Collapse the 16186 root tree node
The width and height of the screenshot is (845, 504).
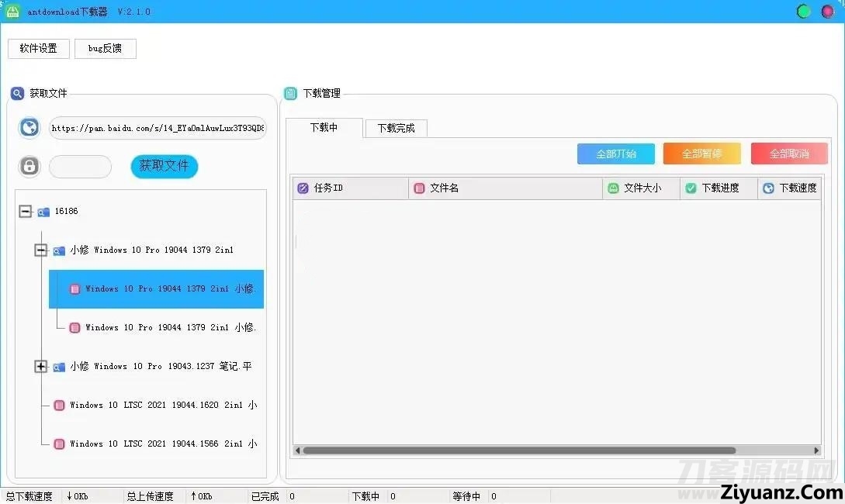pyautogui.click(x=26, y=211)
